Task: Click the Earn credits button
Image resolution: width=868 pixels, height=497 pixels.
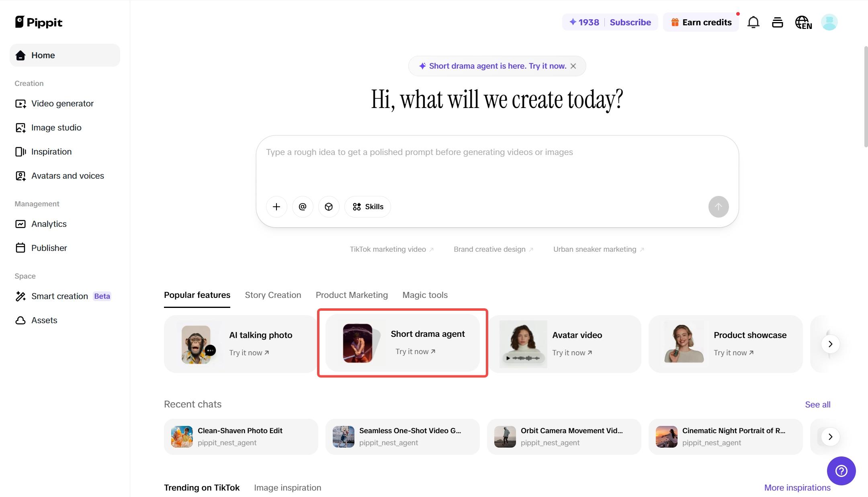Action: coord(701,22)
